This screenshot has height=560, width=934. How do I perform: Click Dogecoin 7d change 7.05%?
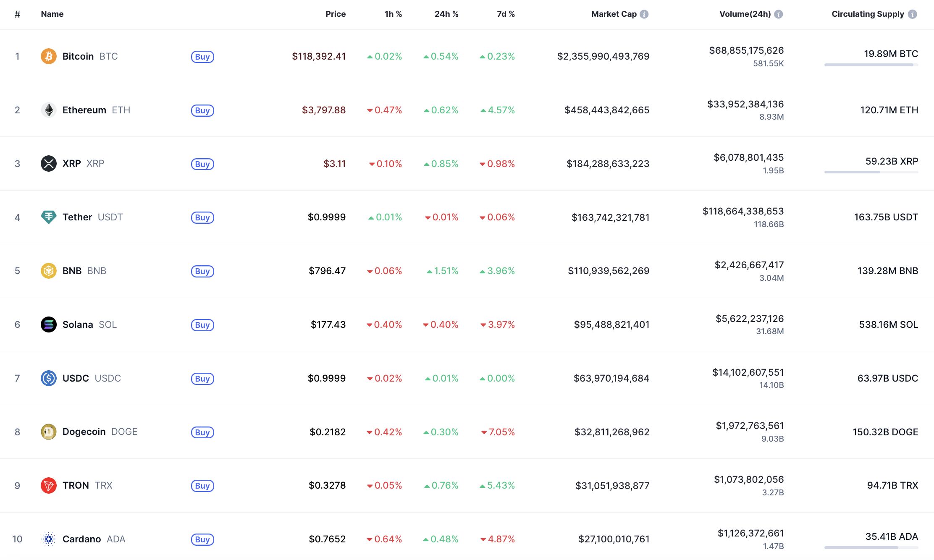(x=498, y=432)
